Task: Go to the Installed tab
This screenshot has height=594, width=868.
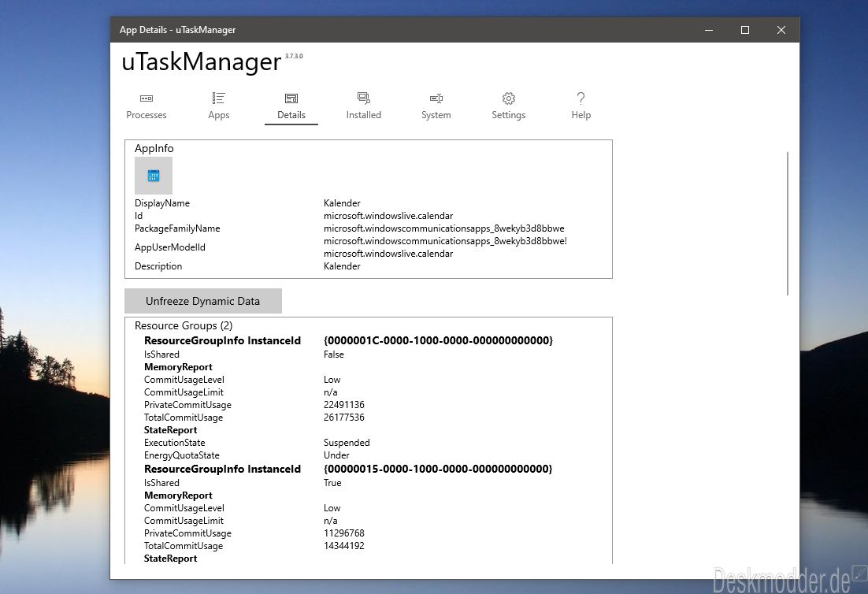Action: click(x=364, y=106)
